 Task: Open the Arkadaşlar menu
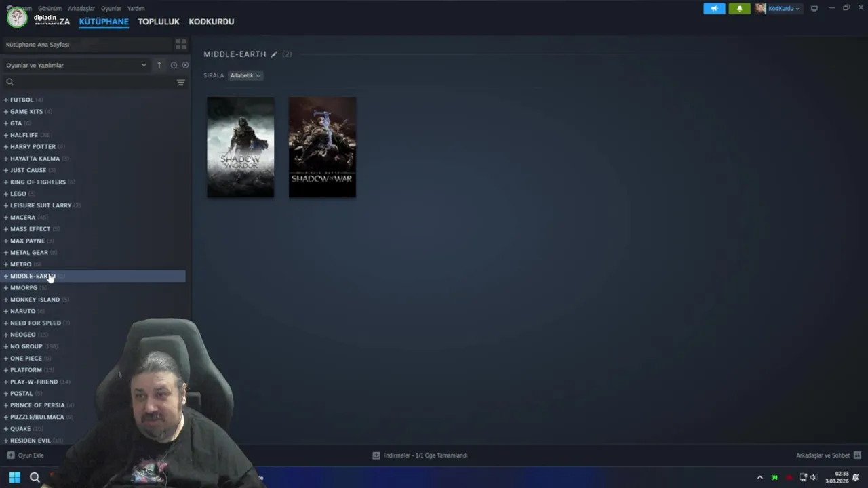coord(81,9)
